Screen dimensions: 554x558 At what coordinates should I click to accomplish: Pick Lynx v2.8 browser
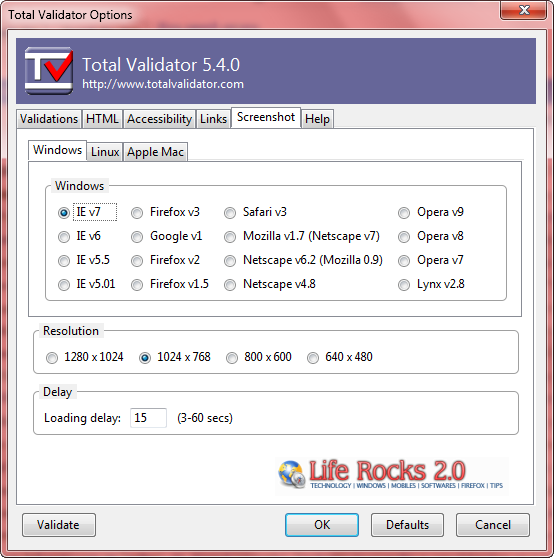(x=404, y=285)
